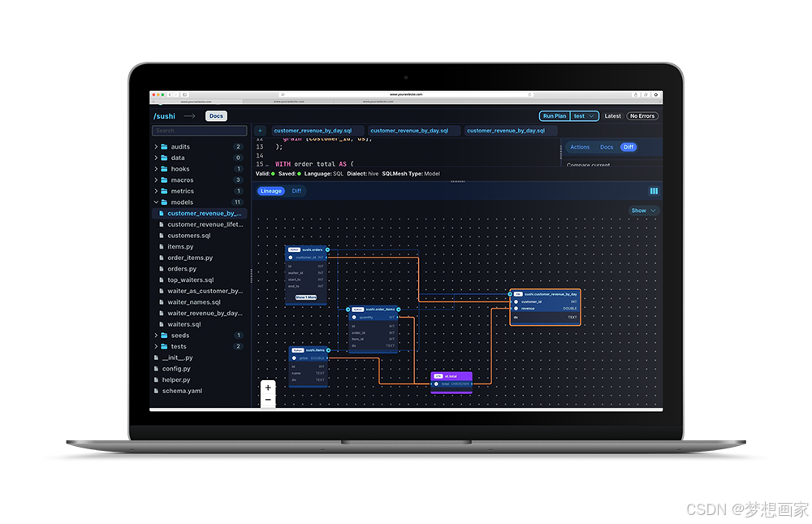Click the Run Plan button
The image size is (812, 524).
[555, 116]
